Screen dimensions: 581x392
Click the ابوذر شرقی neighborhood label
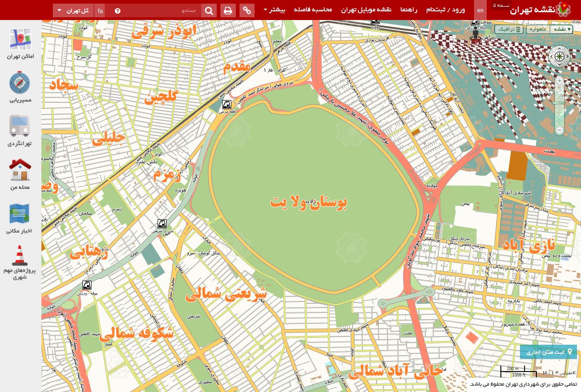(x=164, y=31)
